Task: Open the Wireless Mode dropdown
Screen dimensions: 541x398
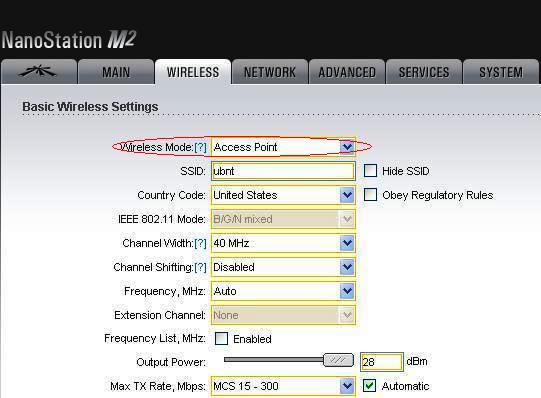Action: 283,147
